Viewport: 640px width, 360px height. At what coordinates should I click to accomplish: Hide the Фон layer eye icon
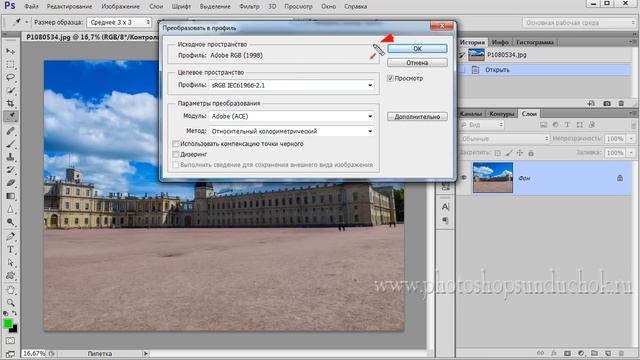click(x=464, y=178)
